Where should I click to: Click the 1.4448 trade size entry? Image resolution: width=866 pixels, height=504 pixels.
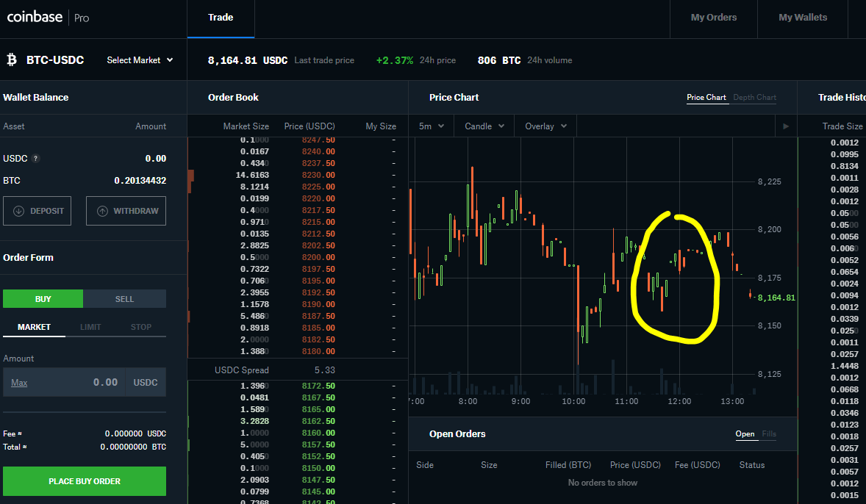(x=845, y=366)
